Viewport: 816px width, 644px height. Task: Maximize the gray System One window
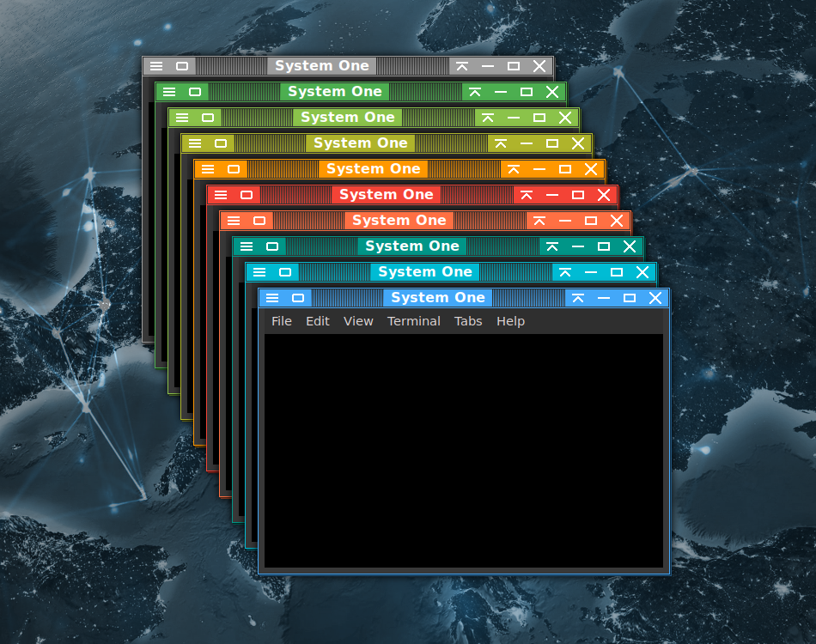[x=514, y=66]
